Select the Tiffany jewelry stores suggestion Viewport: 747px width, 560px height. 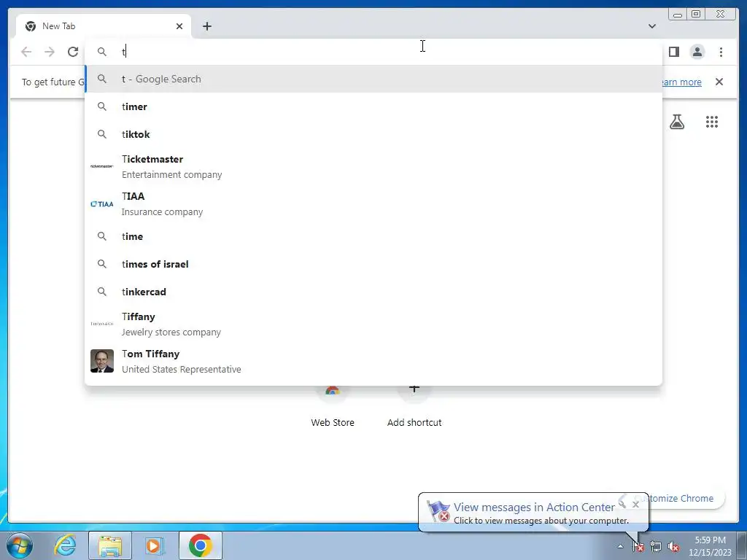coord(373,324)
